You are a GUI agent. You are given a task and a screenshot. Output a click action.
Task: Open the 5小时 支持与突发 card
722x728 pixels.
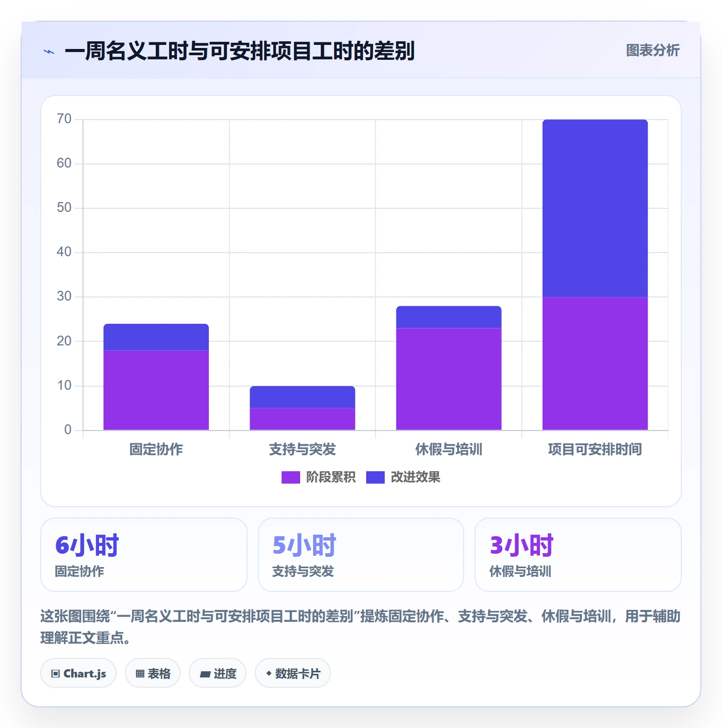click(361, 555)
